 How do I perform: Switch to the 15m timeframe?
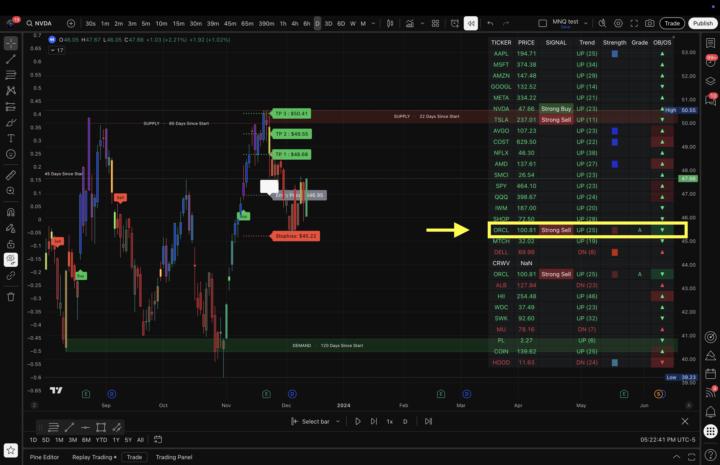tap(178, 23)
